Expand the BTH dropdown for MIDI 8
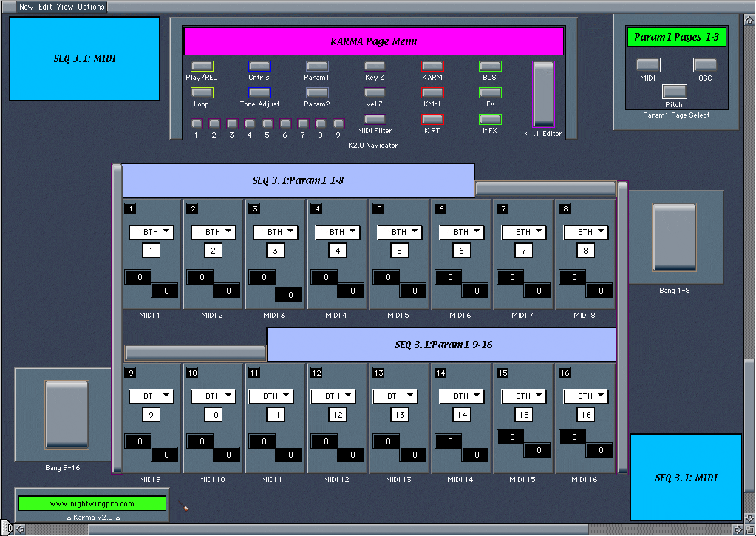Viewport: 756px width, 536px height. click(x=585, y=232)
